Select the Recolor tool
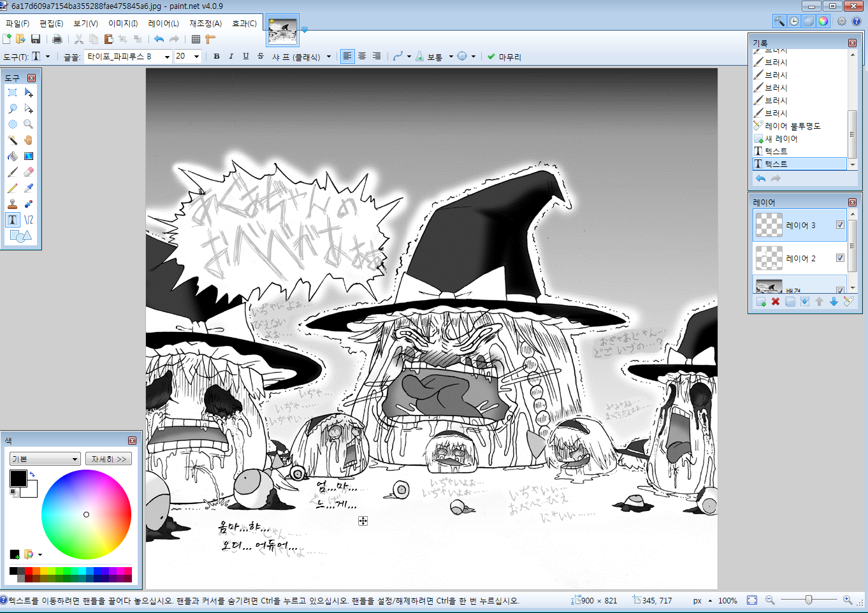Viewport: 868px width, 613px height. coord(29,204)
